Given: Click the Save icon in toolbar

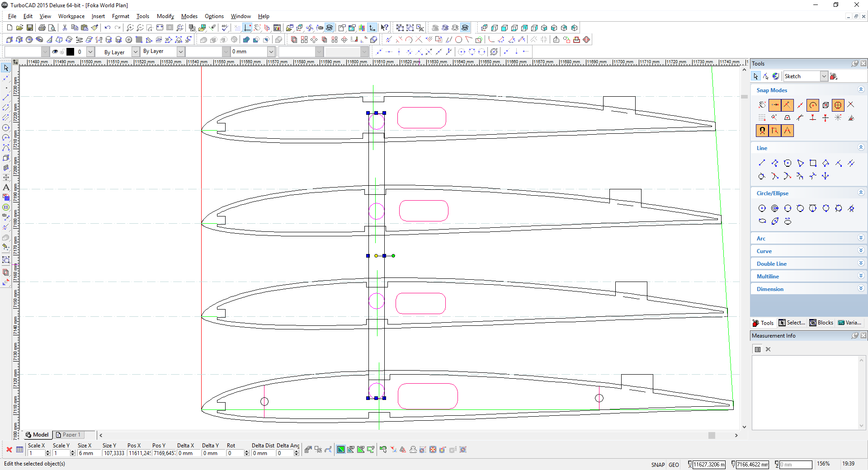Looking at the screenshot, I should pos(29,28).
